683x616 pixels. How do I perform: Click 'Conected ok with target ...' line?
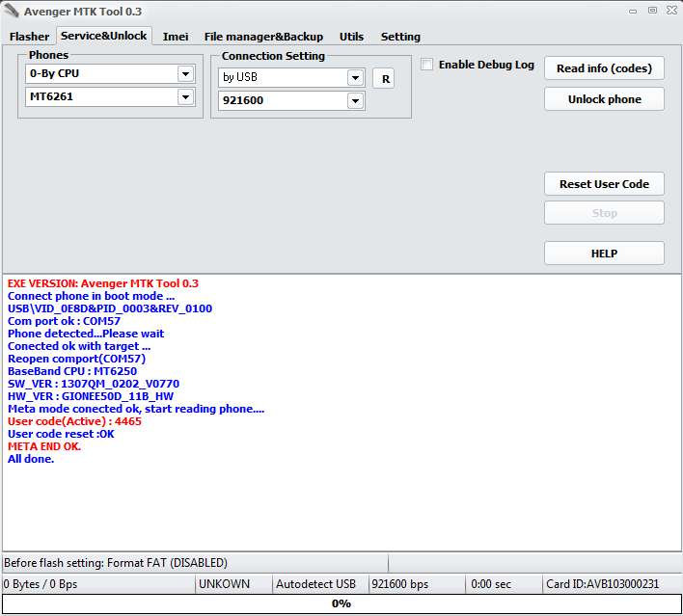[79, 346]
